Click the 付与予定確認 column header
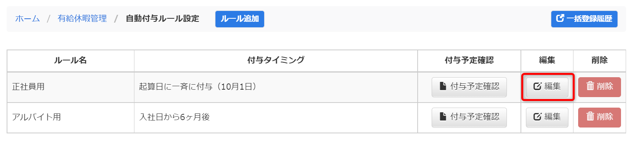This screenshot has width=644, height=147. coord(469,60)
